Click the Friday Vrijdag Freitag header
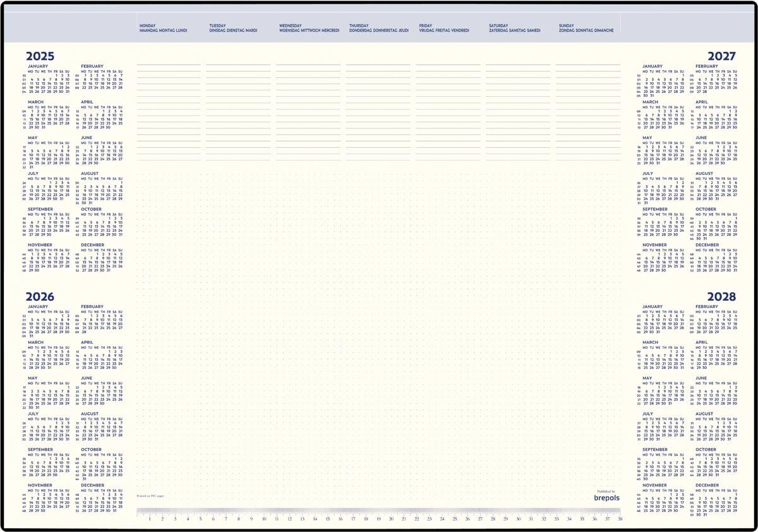Viewport: 758px width, 532px height. click(444, 28)
